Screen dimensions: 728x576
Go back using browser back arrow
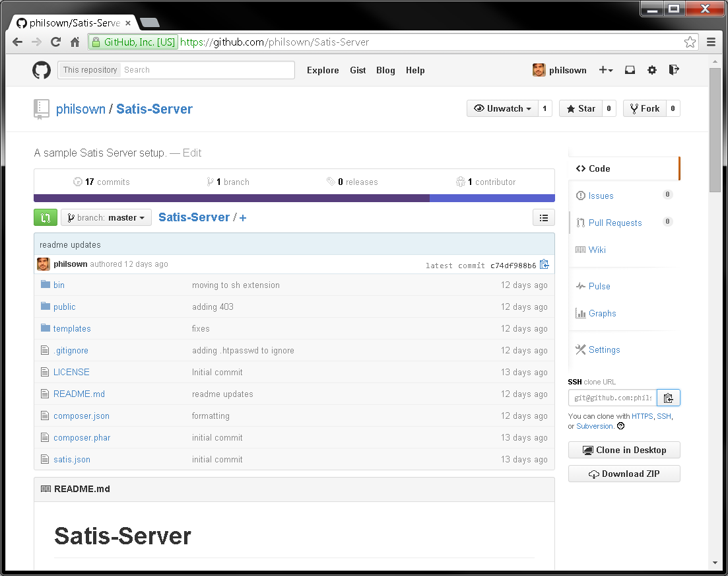coord(18,42)
